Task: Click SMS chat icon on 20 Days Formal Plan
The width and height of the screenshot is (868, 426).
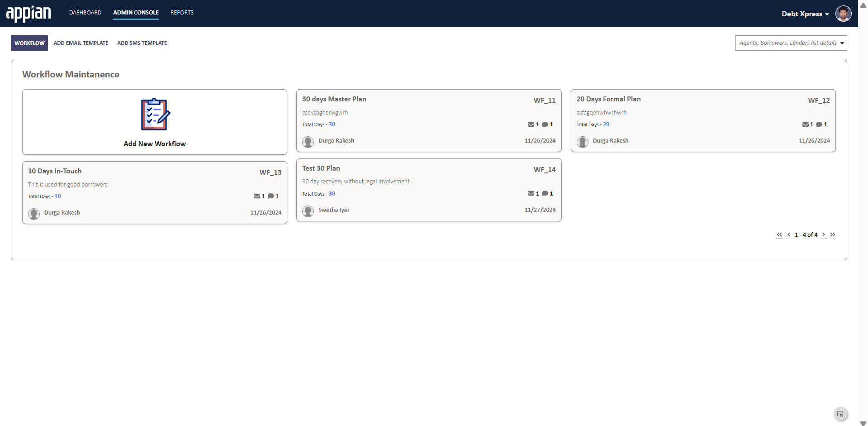Action: click(819, 124)
